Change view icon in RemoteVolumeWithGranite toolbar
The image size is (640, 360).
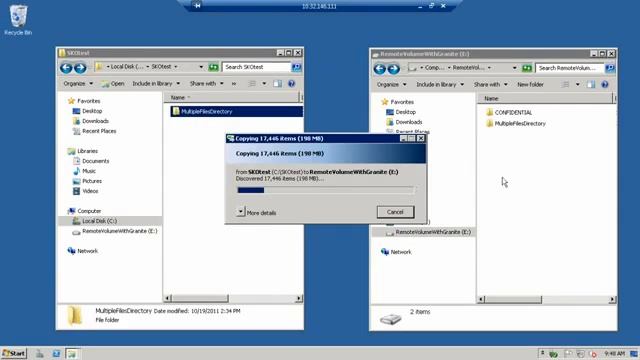566,84
